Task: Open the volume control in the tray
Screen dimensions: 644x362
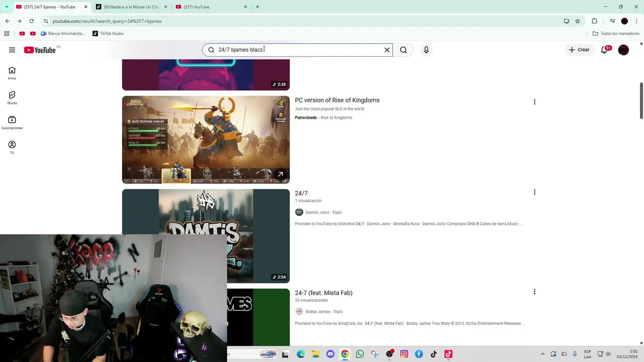Action: tap(608, 354)
